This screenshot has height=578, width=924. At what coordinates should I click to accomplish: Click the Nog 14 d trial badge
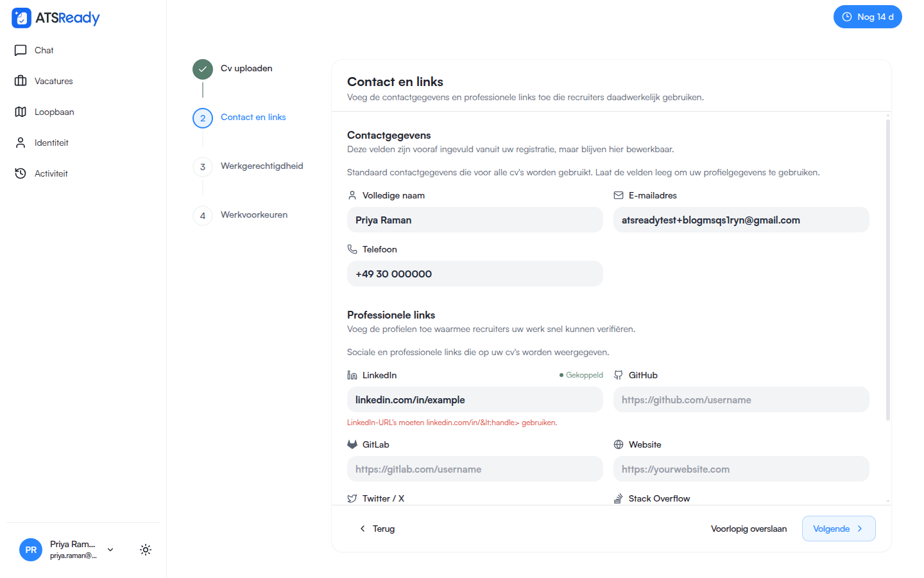[868, 17]
